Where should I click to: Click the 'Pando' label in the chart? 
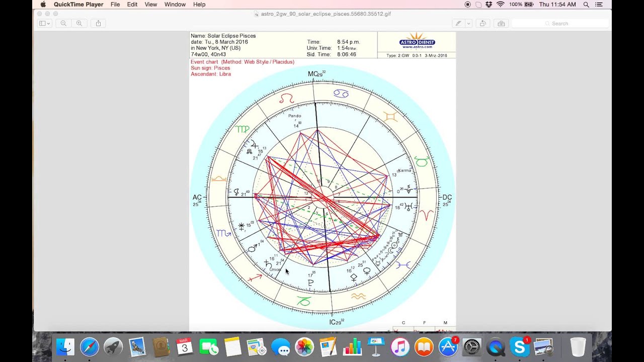click(x=294, y=116)
